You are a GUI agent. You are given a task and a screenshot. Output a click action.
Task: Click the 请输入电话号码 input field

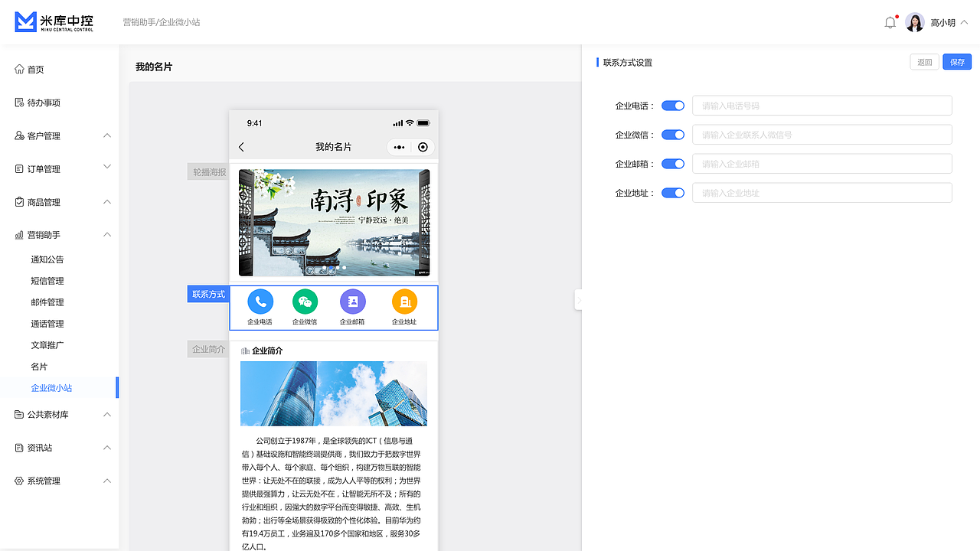click(822, 106)
